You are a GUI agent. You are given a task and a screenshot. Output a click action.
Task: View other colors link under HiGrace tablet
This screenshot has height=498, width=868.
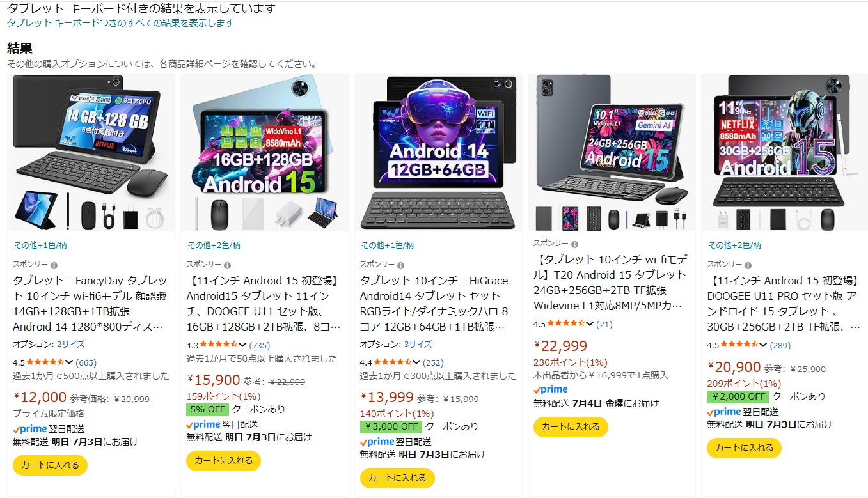[387, 245]
